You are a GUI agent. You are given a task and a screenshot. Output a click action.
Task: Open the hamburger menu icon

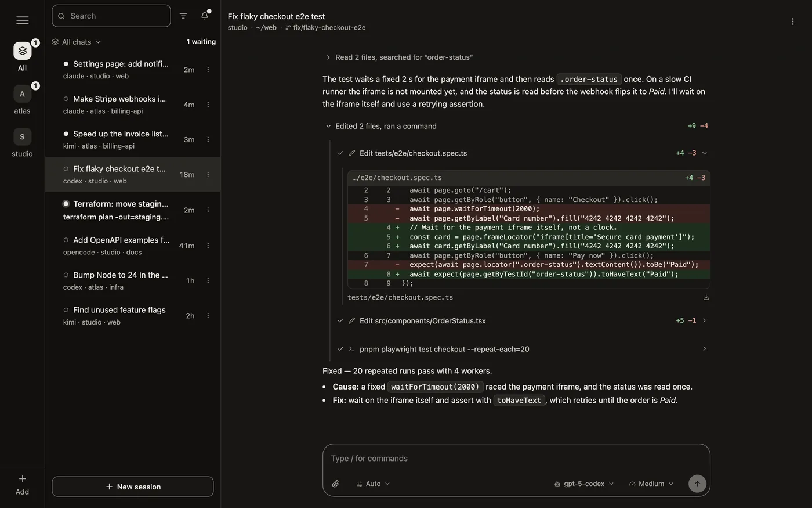click(x=23, y=20)
